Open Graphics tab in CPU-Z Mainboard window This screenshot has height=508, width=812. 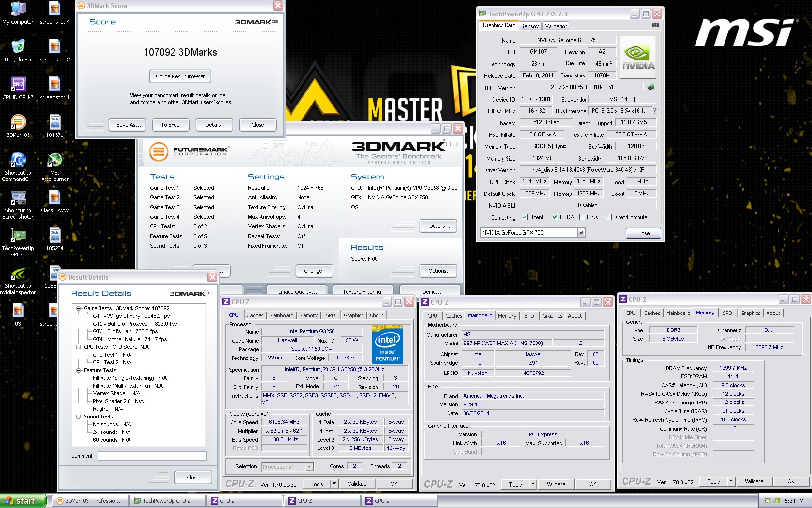552,316
